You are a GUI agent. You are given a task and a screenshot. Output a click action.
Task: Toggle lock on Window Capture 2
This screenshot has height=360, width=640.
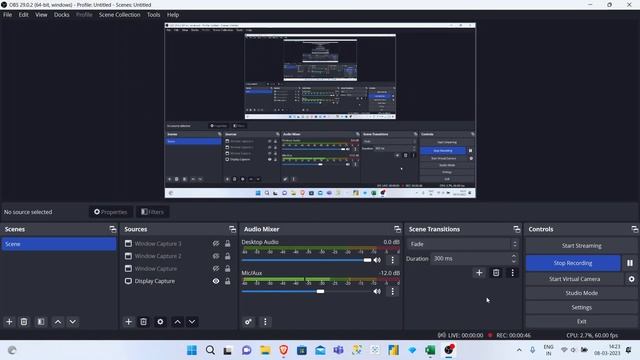click(x=228, y=256)
